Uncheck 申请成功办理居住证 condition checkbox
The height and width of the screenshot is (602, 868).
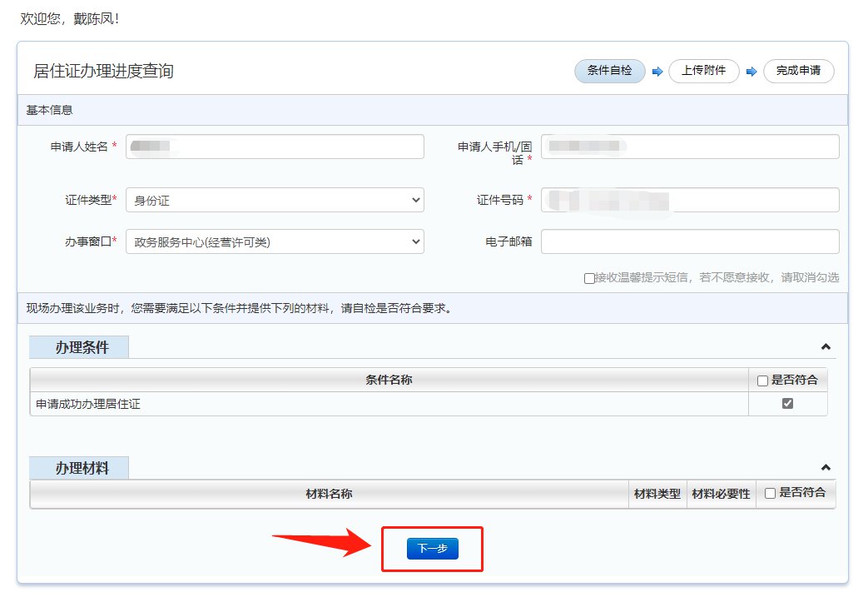787,404
